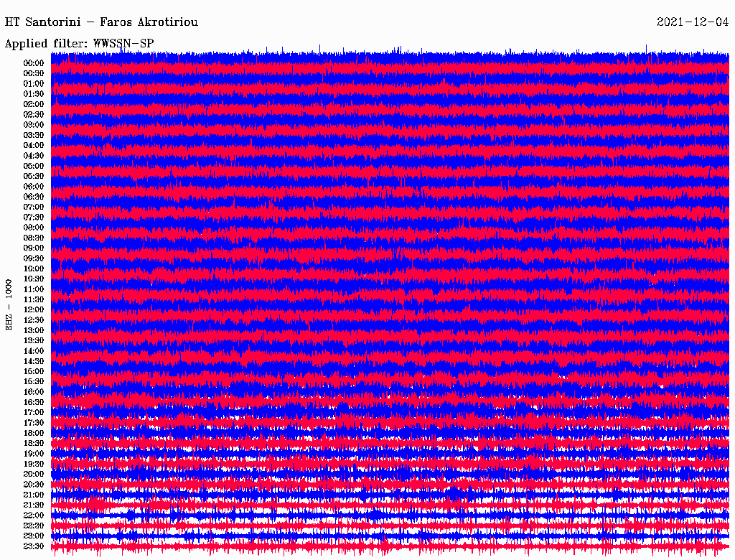735x560 pixels.
Task: Click the station title HT Santorini – Faros Akrotiriou
Action: pyautogui.click(x=101, y=22)
